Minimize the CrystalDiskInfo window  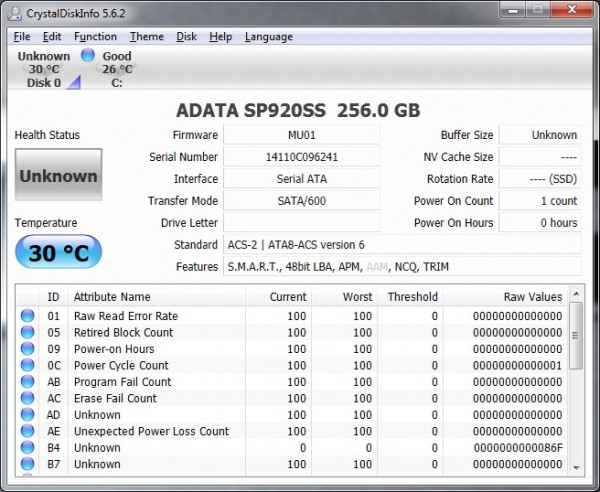513,10
